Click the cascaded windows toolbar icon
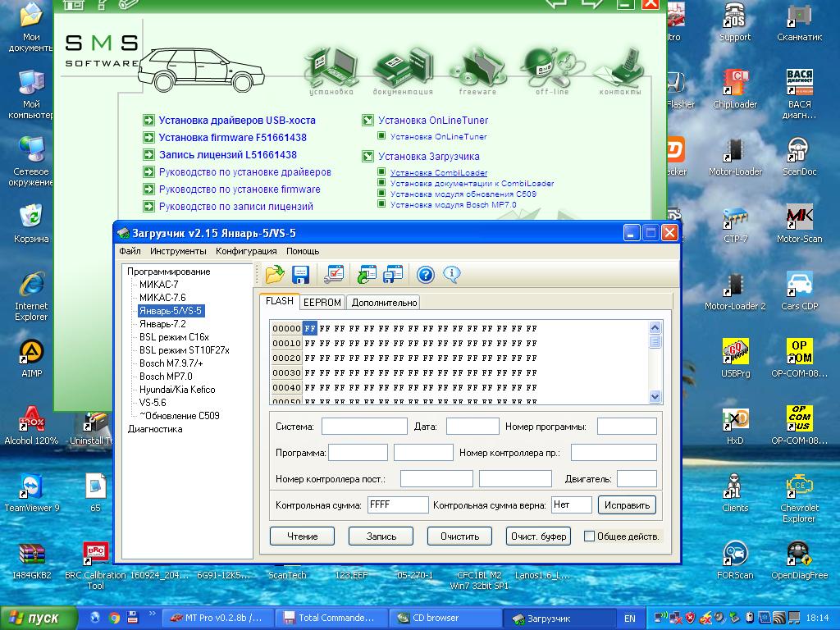This screenshot has width=840, height=630. pyautogui.click(x=393, y=274)
